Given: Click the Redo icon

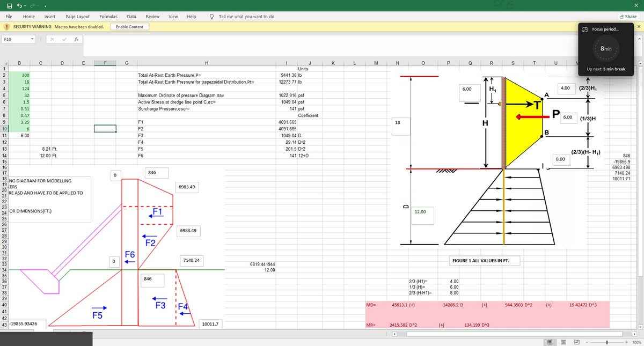Looking at the screenshot, I should 32,4.
